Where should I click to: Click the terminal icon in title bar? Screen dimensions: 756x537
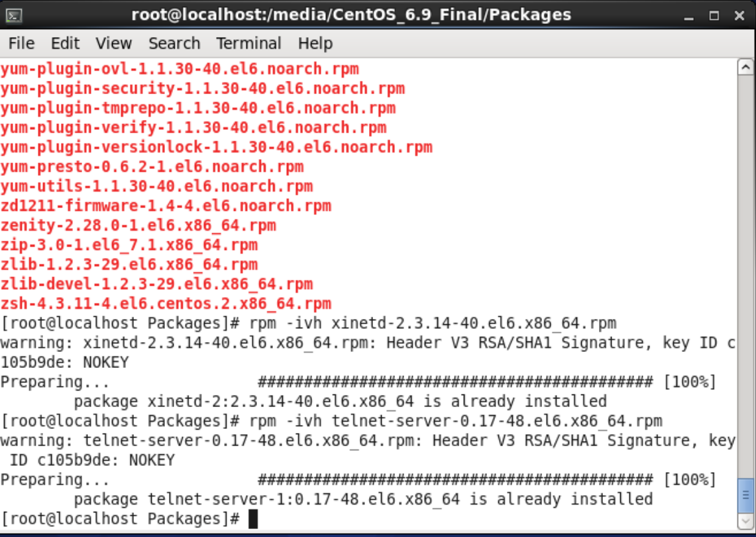pos(13,16)
